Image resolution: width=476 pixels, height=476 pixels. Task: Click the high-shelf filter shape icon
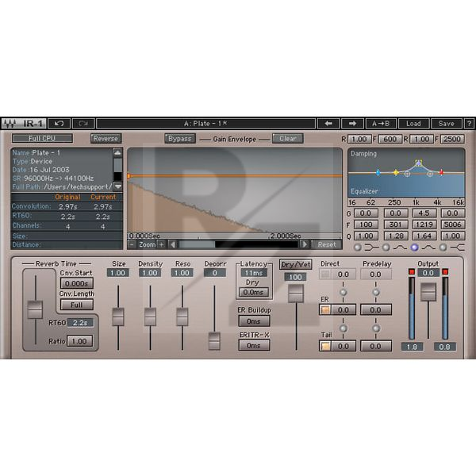coord(458,248)
